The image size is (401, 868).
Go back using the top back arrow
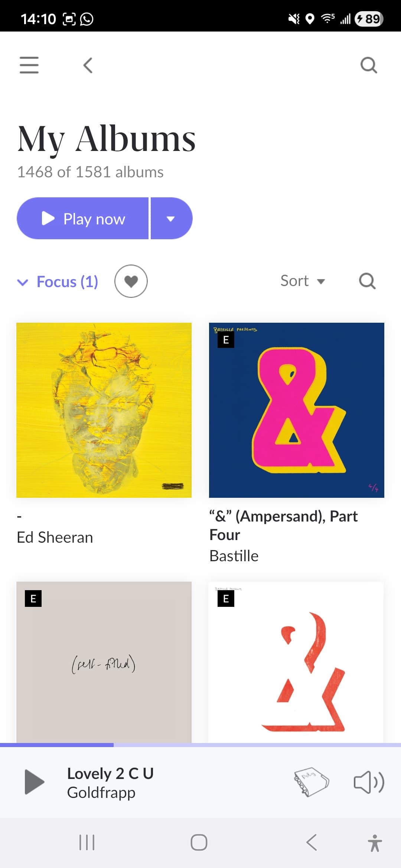pyautogui.click(x=88, y=66)
